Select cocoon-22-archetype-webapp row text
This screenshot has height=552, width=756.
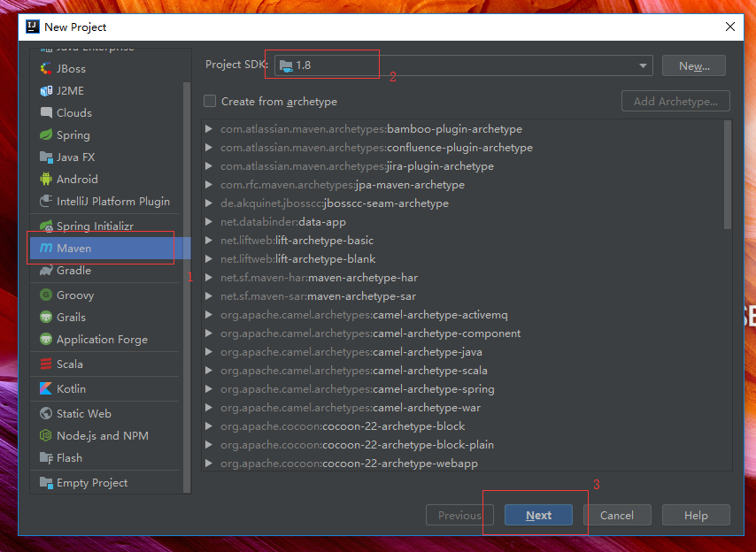click(349, 464)
